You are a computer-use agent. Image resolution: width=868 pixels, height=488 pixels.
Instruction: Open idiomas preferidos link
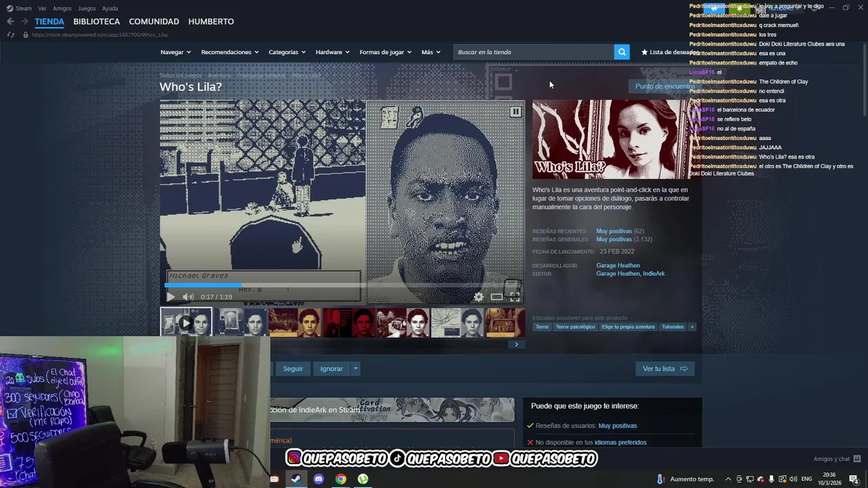click(x=620, y=443)
